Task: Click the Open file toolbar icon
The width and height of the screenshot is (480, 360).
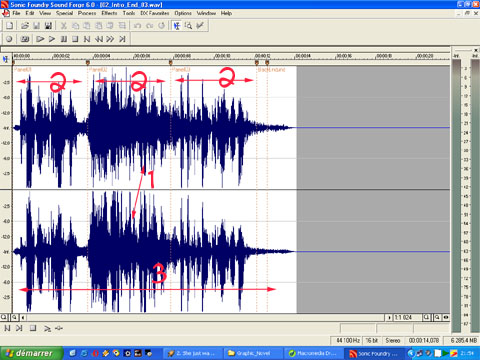Action: (25, 26)
